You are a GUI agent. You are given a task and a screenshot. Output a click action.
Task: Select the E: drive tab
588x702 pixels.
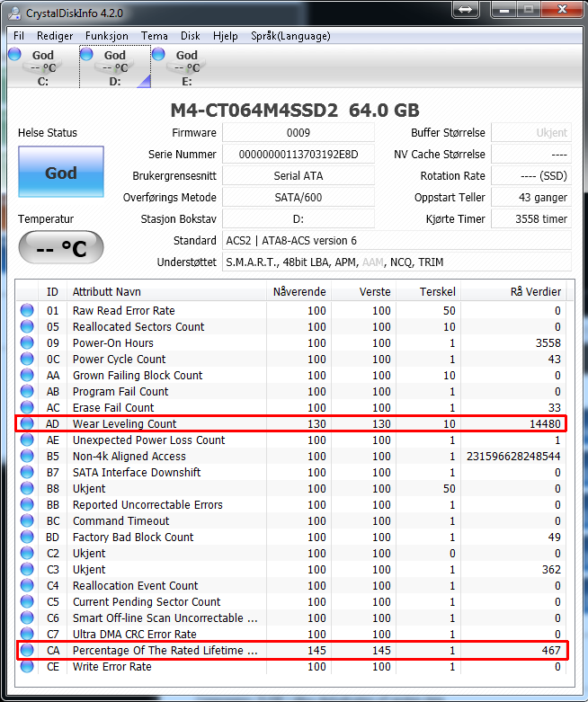tap(187, 67)
